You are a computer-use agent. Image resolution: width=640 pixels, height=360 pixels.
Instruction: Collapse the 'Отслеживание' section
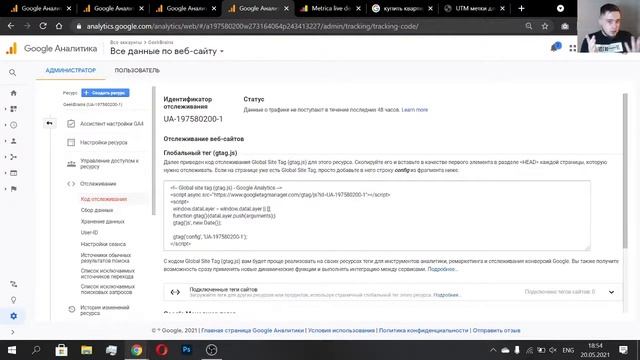click(92, 184)
